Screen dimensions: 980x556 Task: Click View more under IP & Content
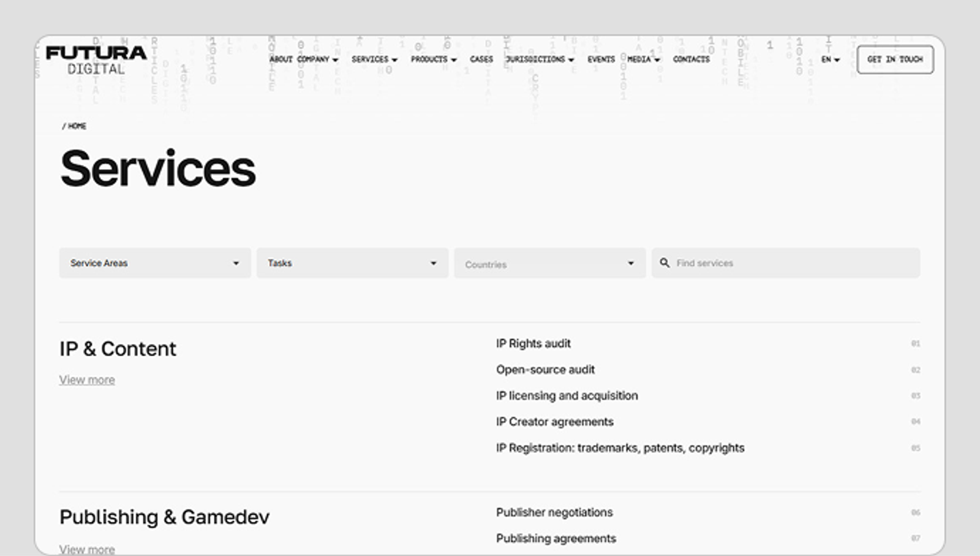click(x=87, y=380)
